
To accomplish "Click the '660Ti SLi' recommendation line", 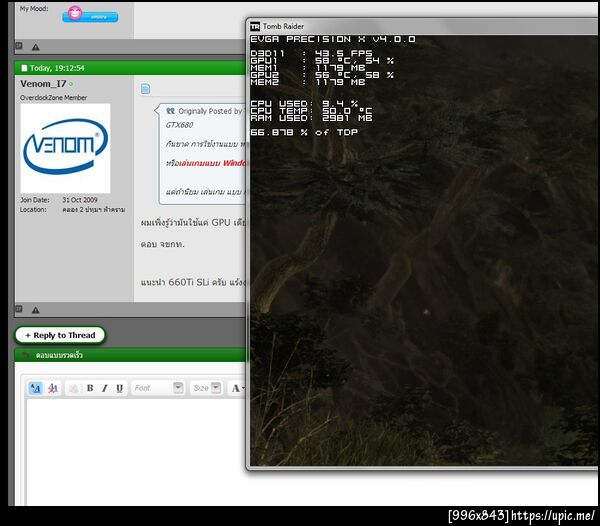I will [193, 282].
